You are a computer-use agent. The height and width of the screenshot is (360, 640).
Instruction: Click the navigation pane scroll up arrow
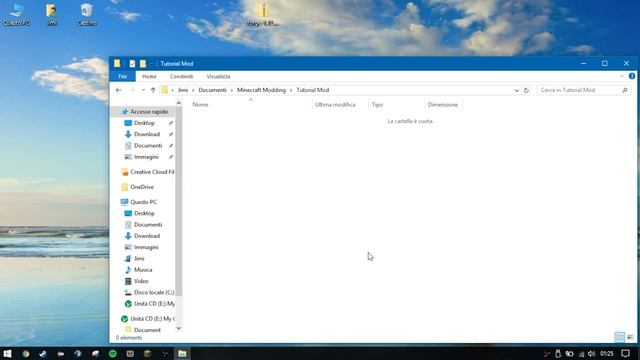coord(178,103)
